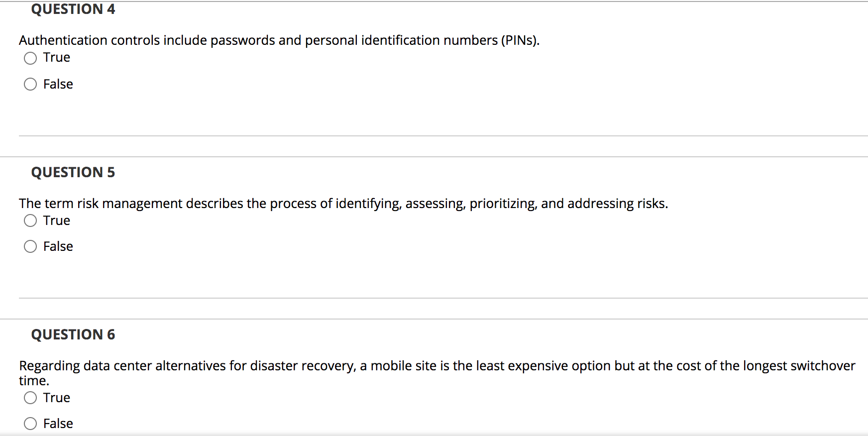Choose the True radio button for Question 5
Screen dimensions: 868x436
coord(30,220)
